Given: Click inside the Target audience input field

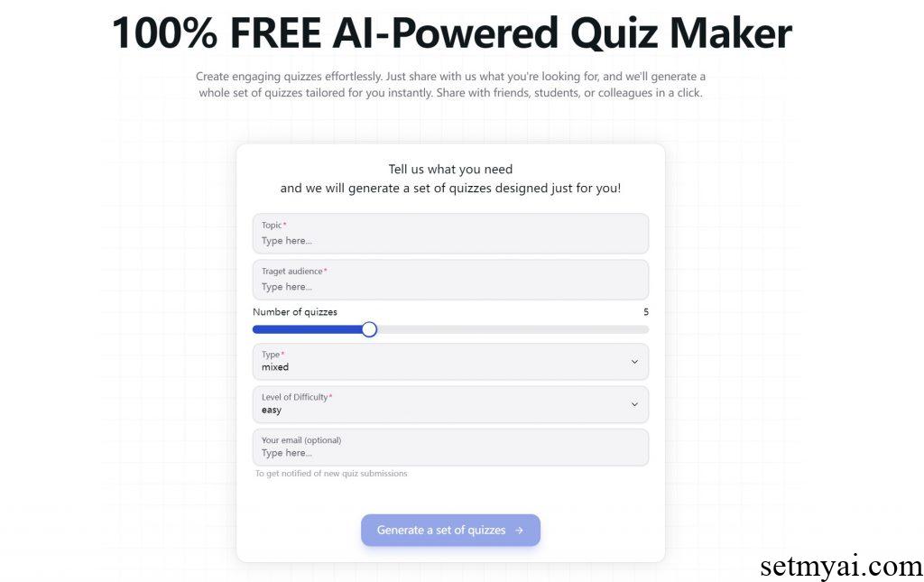Looking at the screenshot, I should [x=450, y=279].
